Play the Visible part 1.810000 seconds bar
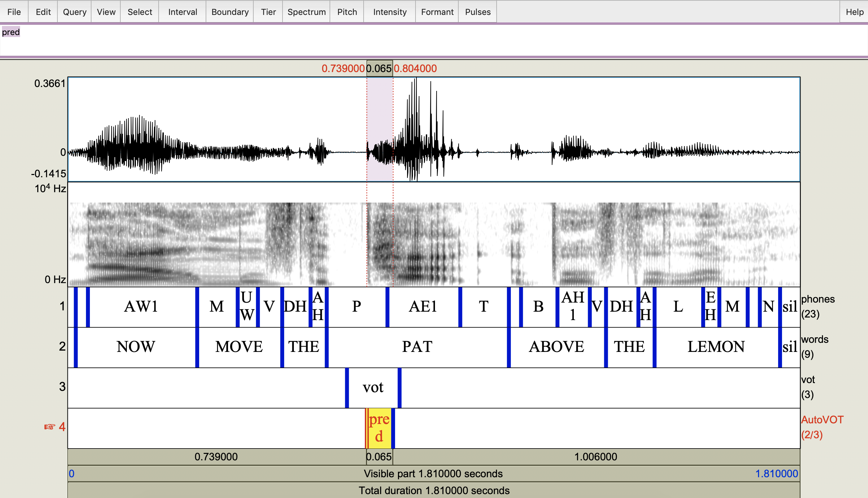868x498 pixels. click(434, 474)
